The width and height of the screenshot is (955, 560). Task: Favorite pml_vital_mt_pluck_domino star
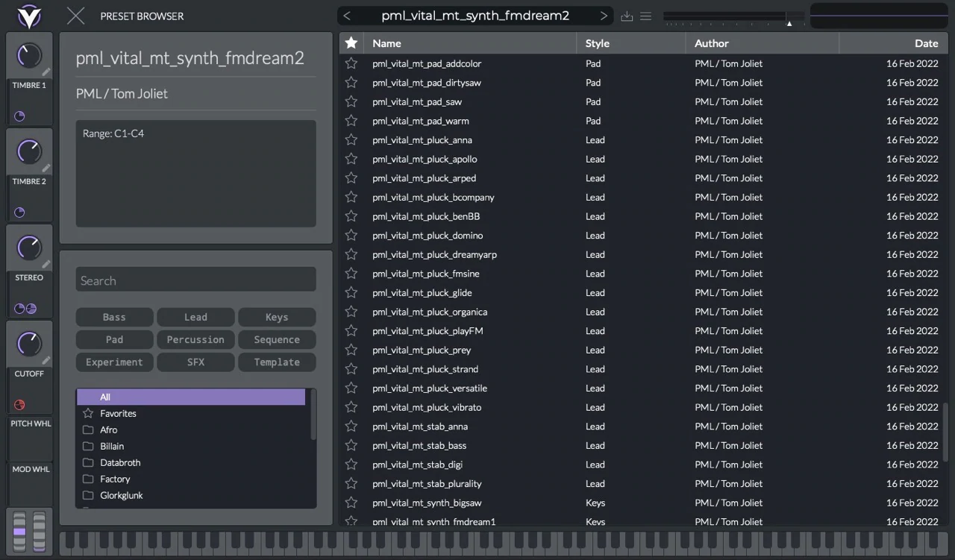click(x=351, y=235)
